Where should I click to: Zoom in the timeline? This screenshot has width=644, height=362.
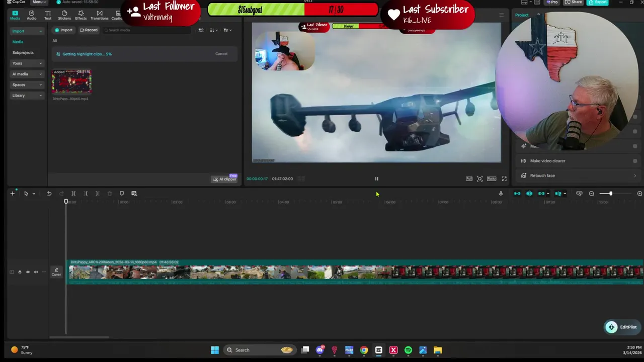coord(639,194)
